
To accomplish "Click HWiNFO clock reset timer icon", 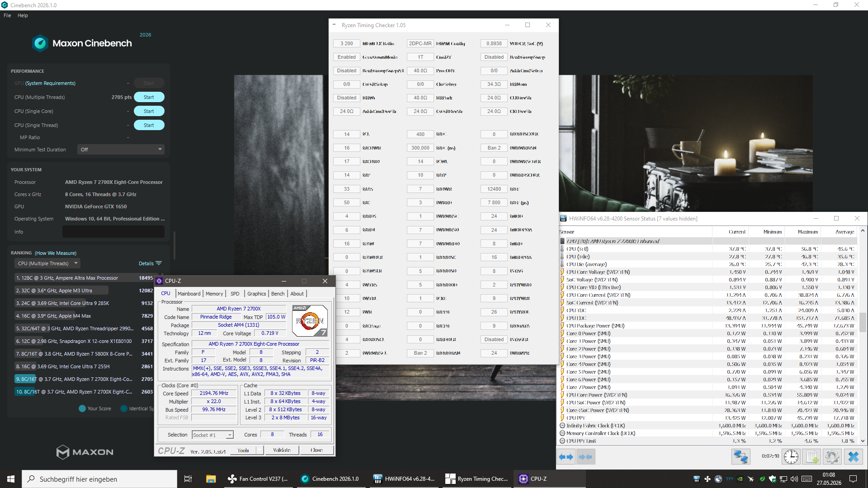I will point(791,457).
